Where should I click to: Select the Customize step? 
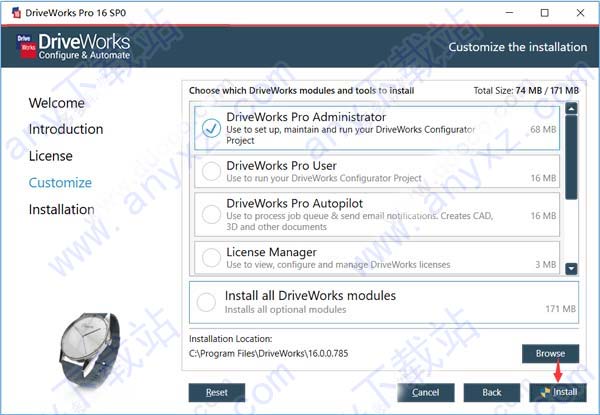coord(60,183)
